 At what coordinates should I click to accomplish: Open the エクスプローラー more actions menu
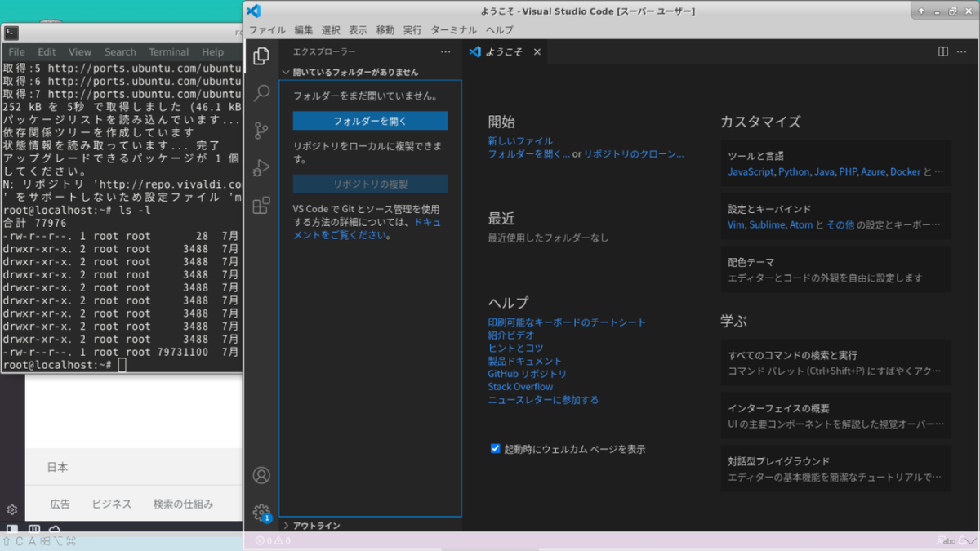coord(445,51)
